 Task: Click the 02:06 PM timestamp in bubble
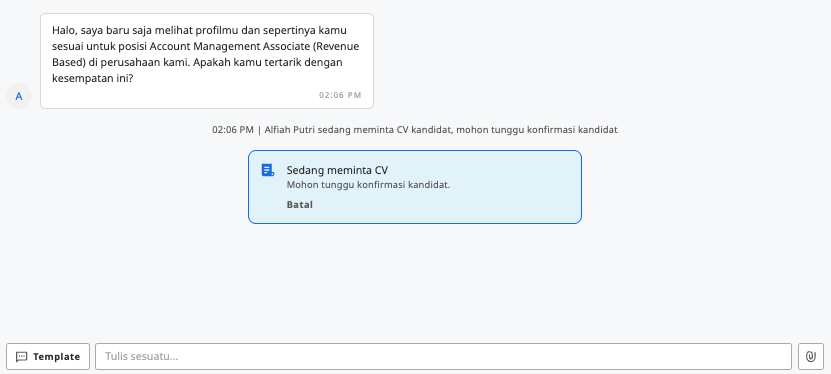coord(340,95)
